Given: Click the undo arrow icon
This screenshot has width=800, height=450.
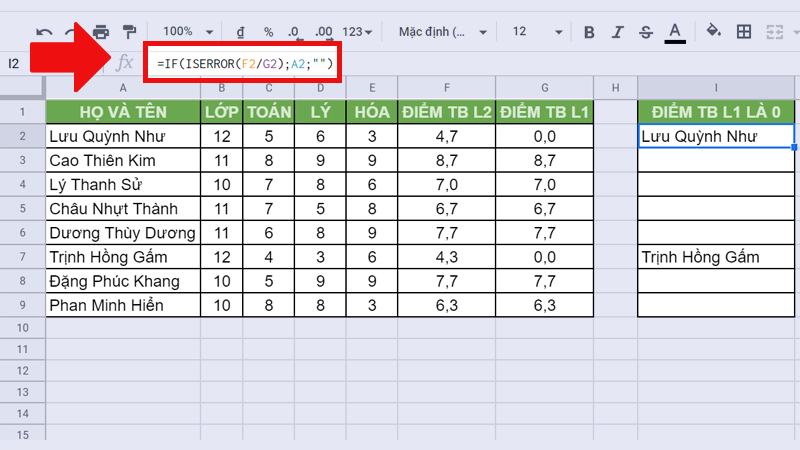Looking at the screenshot, I should tap(44, 31).
